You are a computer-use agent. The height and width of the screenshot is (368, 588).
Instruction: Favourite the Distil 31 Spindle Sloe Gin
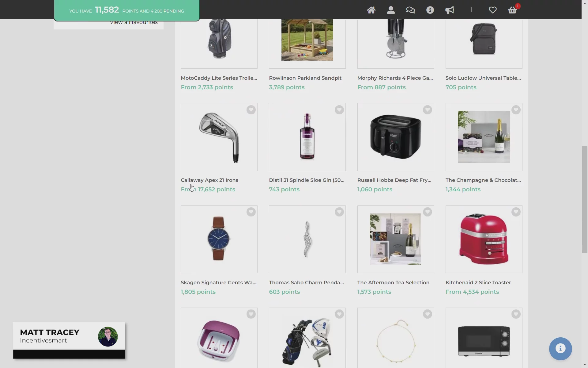(339, 110)
